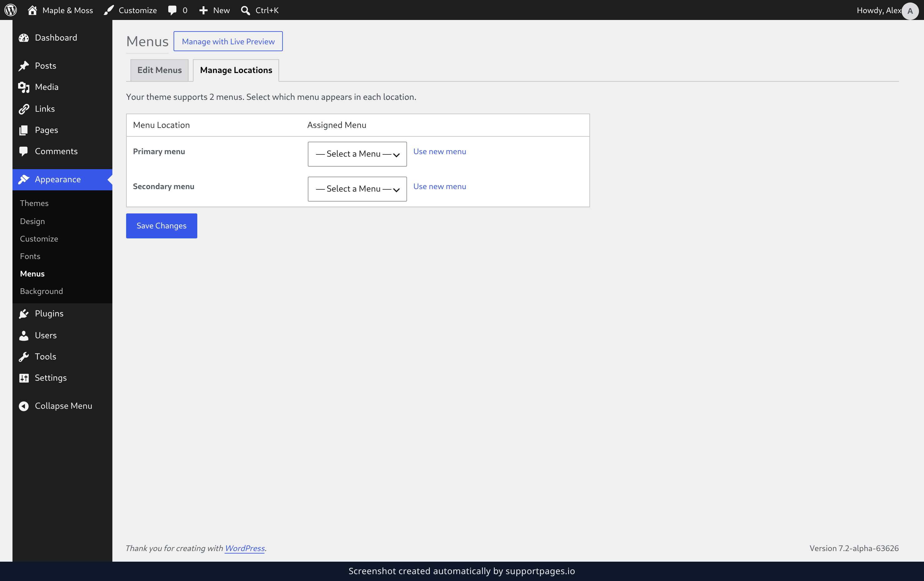This screenshot has height=581, width=924.
Task: Click Use new menu for Primary menu
Action: 440,151
